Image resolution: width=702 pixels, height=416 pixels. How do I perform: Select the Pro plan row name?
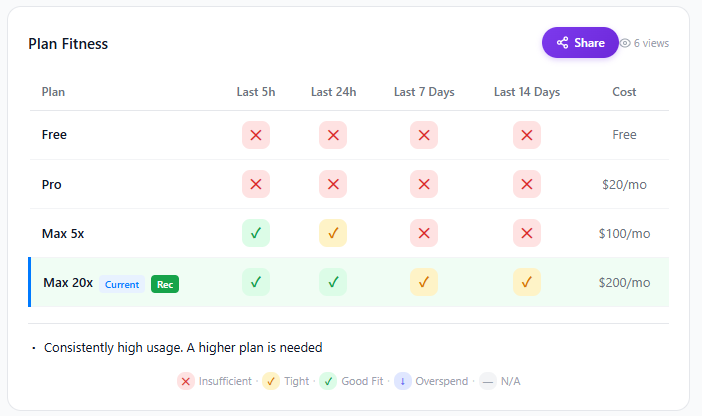[x=52, y=184]
